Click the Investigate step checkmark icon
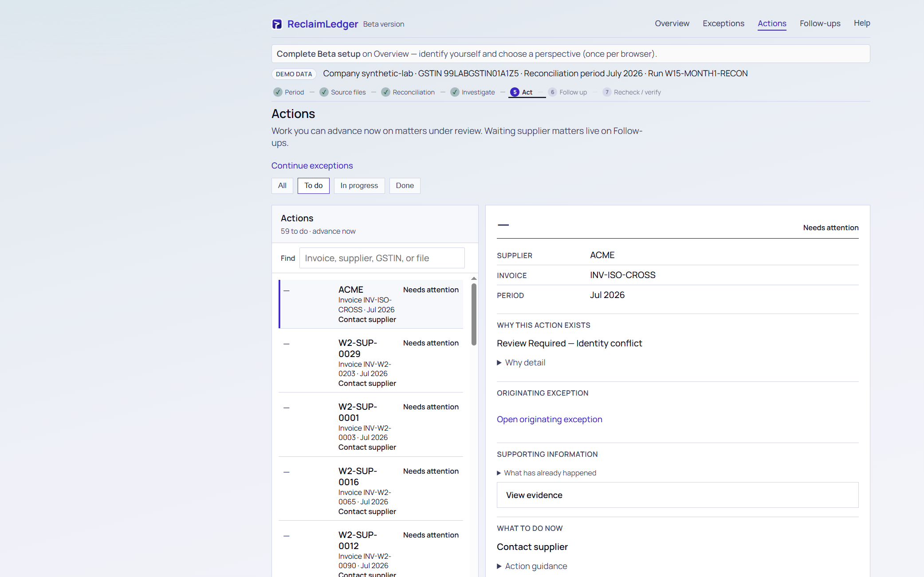This screenshot has width=924, height=577. point(455,92)
